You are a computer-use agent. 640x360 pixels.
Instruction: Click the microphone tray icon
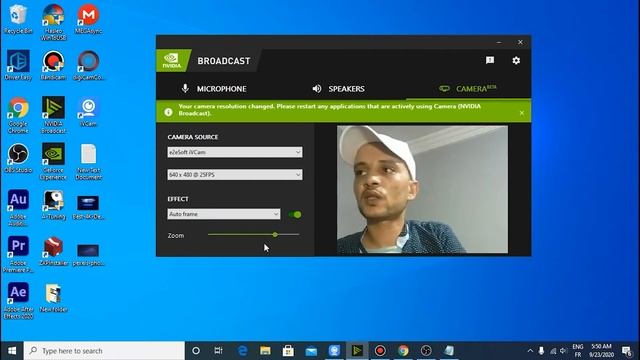pyautogui.click(x=541, y=351)
